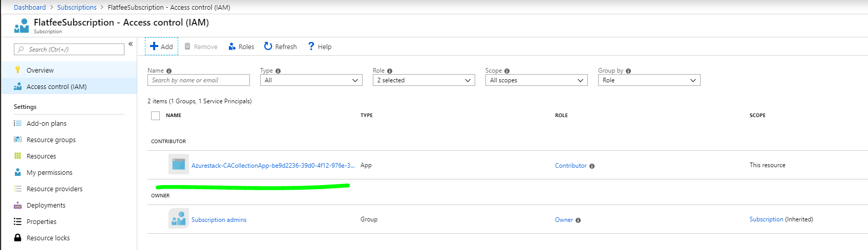This screenshot has width=868, height=250.
Task: Click the Name search by email field
Action: click(199, 80)
